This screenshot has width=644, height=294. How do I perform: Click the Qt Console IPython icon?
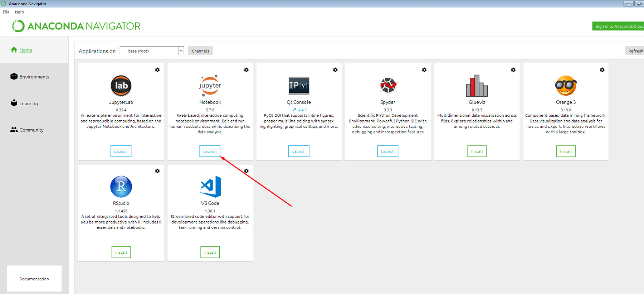click(x=299, y=86)
